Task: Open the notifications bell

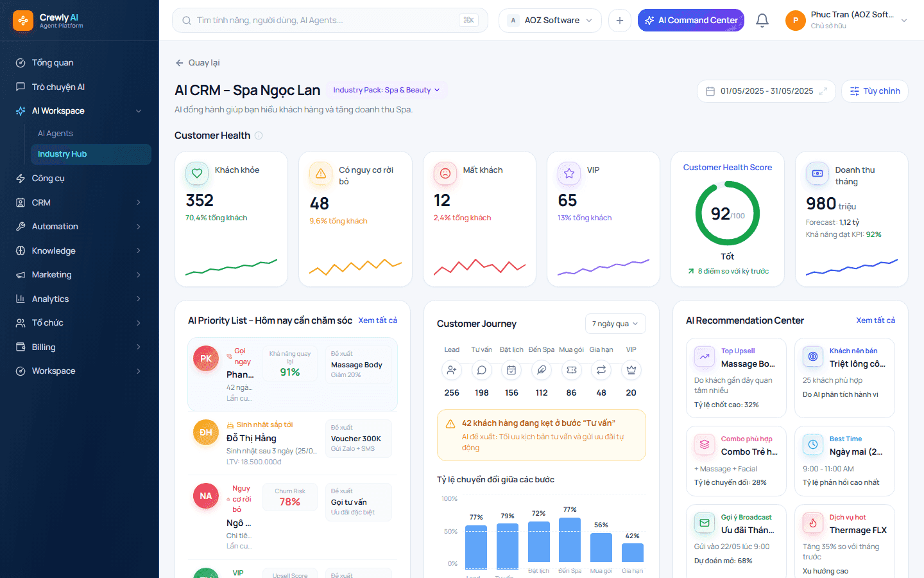Action: [x=762, y=21]
